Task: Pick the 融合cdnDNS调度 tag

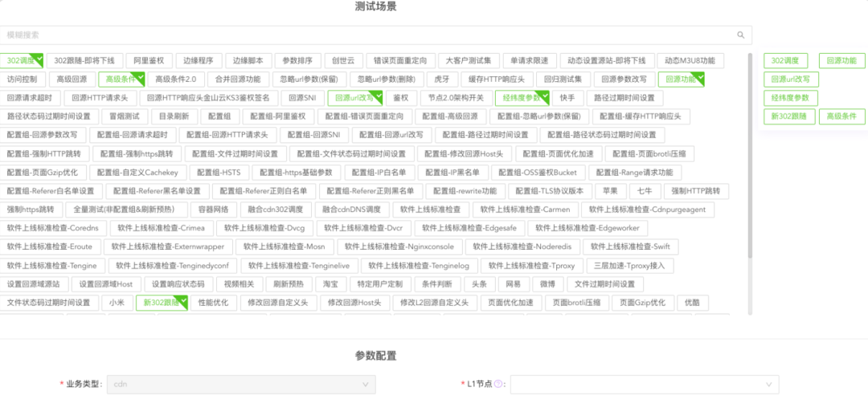Action: [352, 210]
